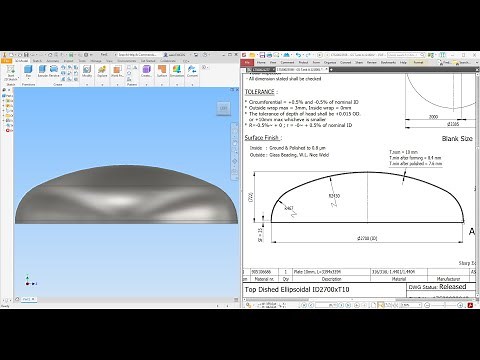
Task: Click Print icon in PDF viewer toolbar
Action: click(269, 55)
